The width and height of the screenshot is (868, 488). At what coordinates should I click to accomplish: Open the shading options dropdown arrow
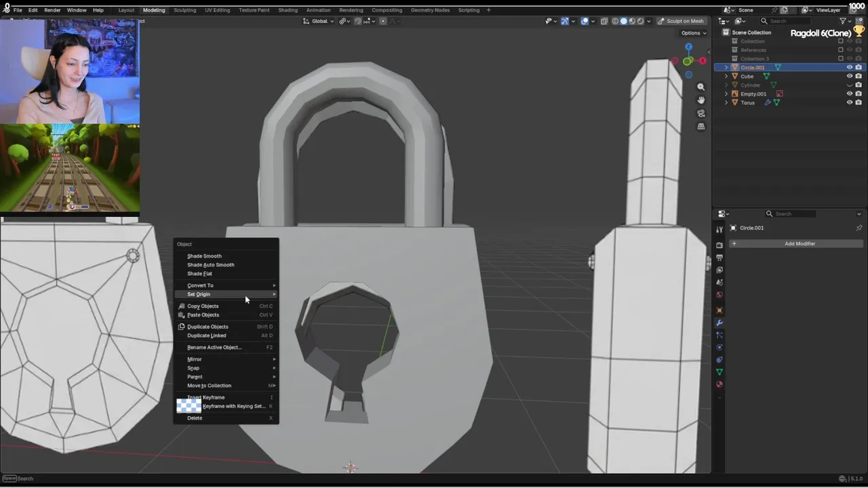(649, 21)
